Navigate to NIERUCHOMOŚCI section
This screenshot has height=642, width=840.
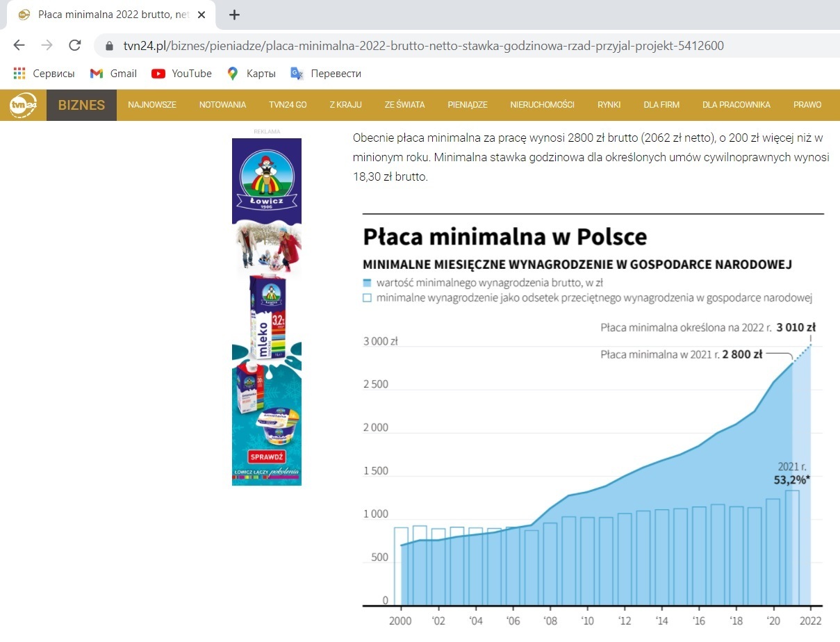click(542, 105)
